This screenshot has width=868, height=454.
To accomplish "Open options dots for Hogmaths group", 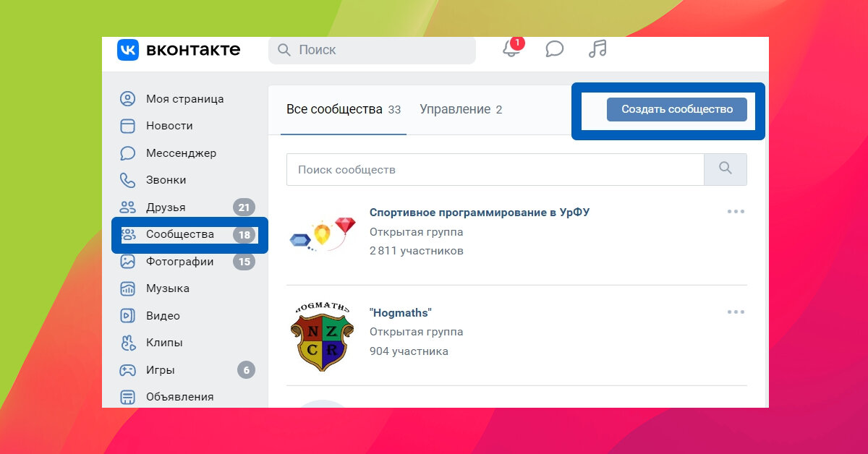I will click(736, 312).
